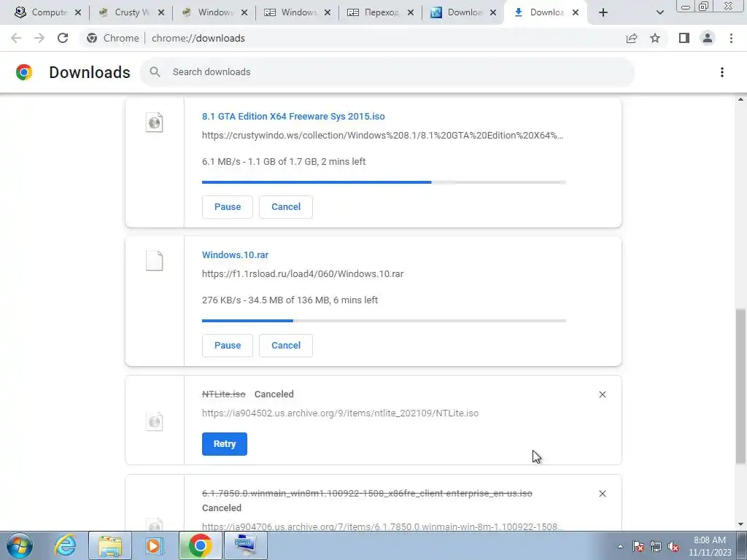Click the ISO file icon for GTA Edition

(x=155, y=122)
